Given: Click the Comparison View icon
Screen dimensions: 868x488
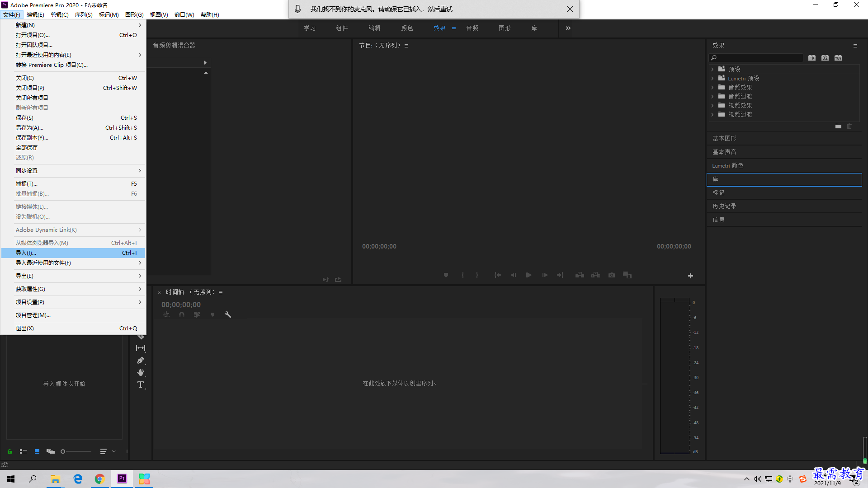Looking at the screenshot, I should click(x=627, y=275).
